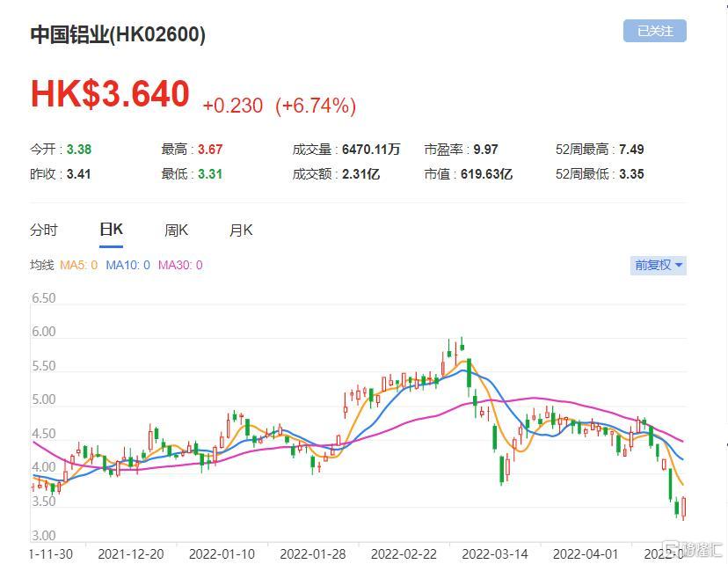Click the 4.50 price axis label

(x=44, y=434)
